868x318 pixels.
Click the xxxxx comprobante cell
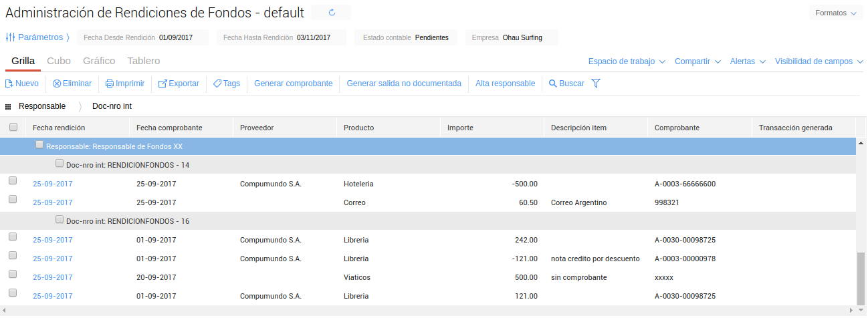(664, 277)
